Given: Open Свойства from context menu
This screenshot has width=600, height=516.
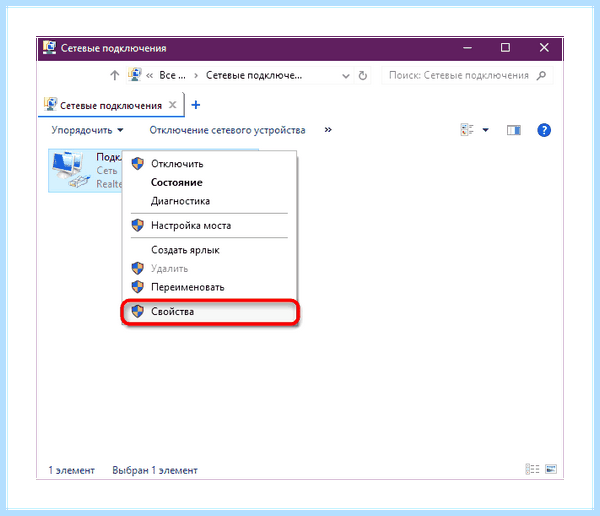Looking at the screenshot, I should tap(209, 311).
